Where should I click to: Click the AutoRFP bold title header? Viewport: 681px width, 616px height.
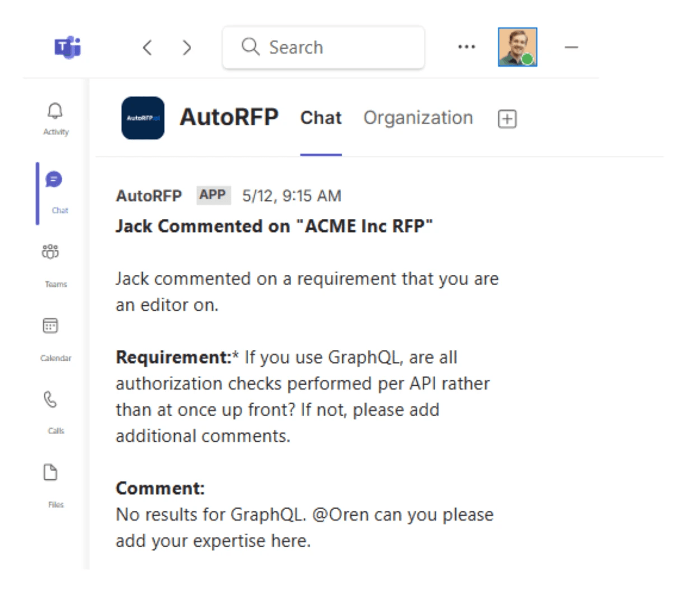click(230, 118)
